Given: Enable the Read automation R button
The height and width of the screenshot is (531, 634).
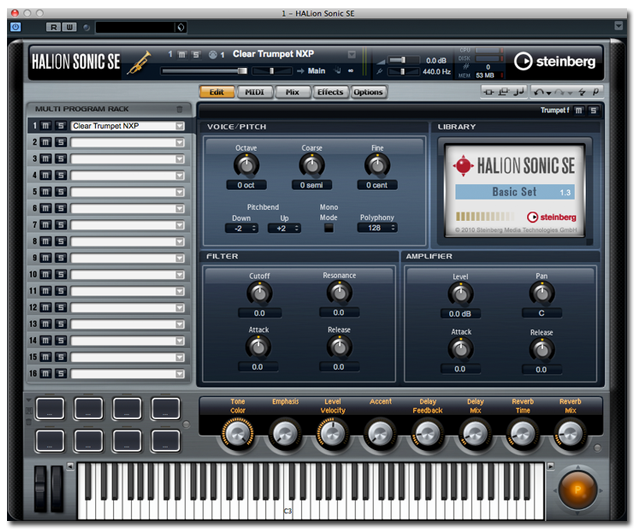Looking at the screenshot, I should (53, 27).
